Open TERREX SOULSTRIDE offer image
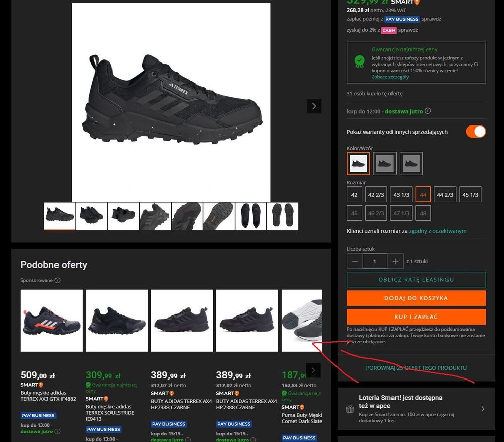Viewport: 504px width, 442px height. (x=117, y=321)
